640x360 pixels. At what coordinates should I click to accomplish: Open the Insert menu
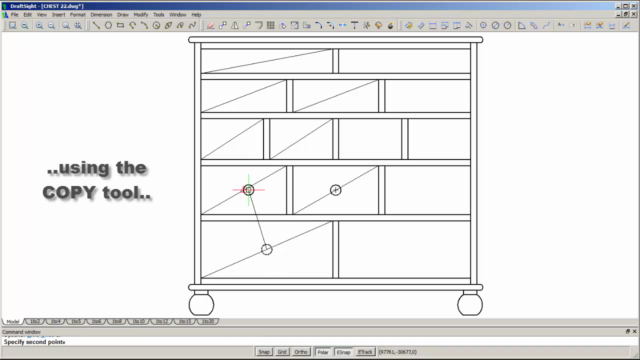(x=58, y=15)
